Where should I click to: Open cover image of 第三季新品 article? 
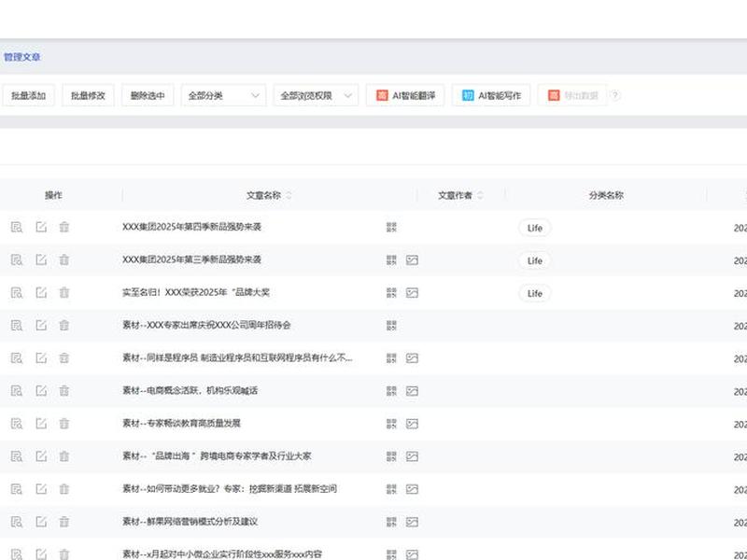coord(412,260)
